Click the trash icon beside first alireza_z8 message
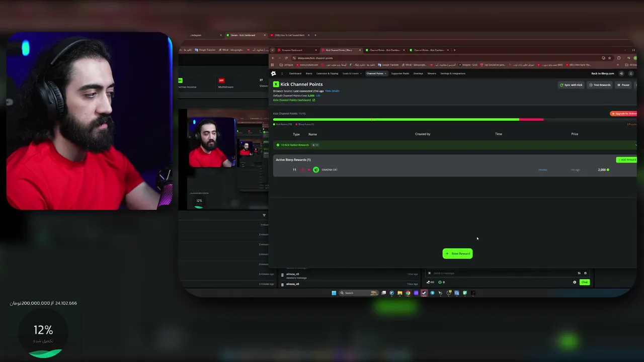The image size is (644, 362). tap(282, 275)
